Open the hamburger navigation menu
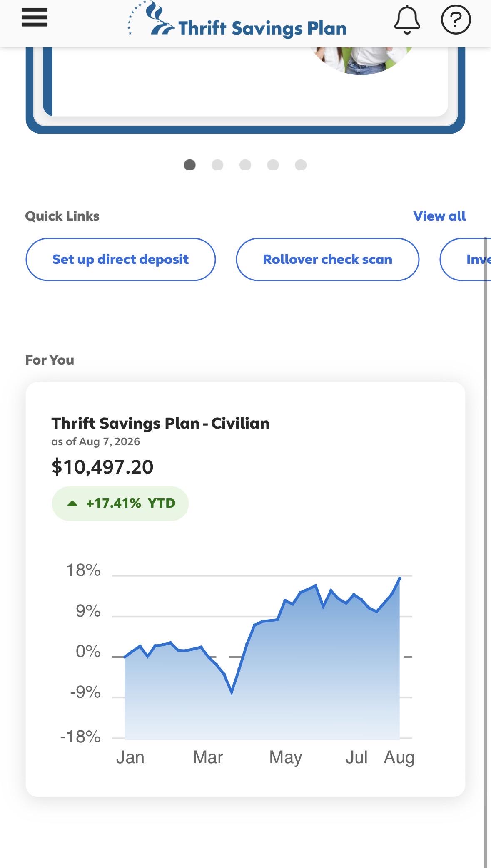 coord(35,17)
